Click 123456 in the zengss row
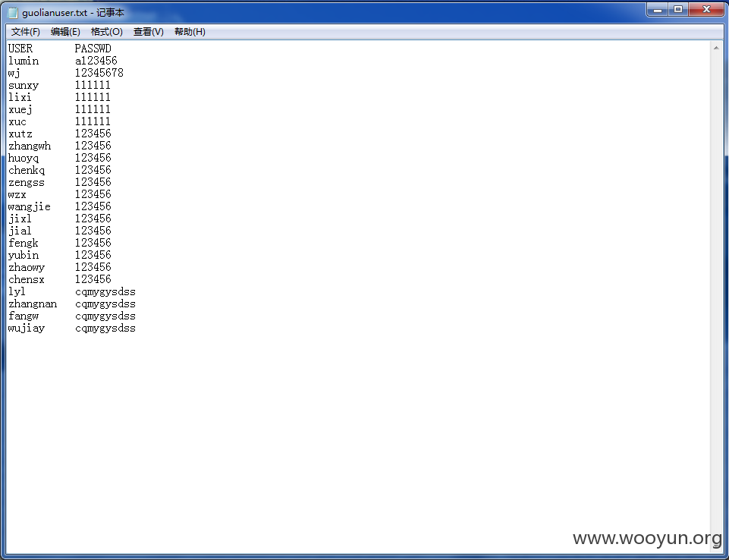The image size is (729, 560). coord(93,182)
